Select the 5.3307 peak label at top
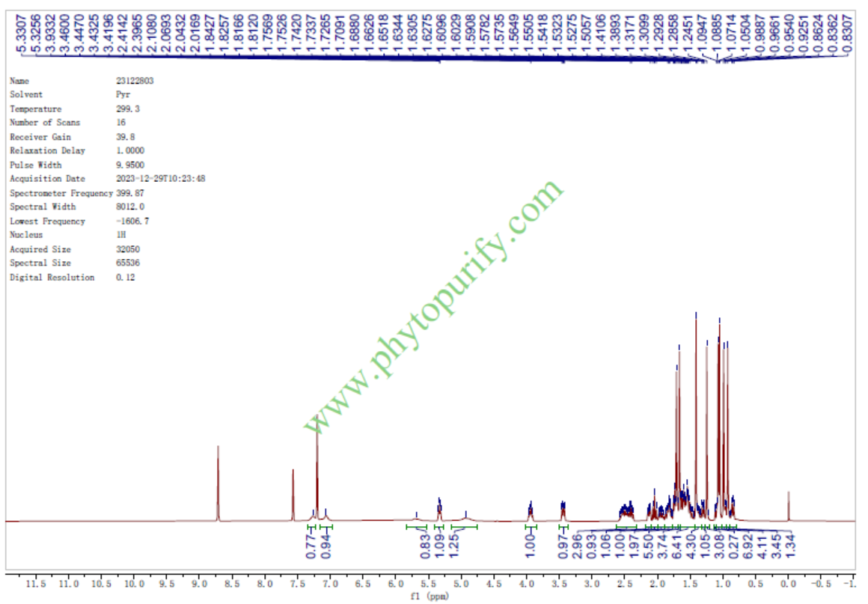Viewport: 868px width, 604px height. 22,29
